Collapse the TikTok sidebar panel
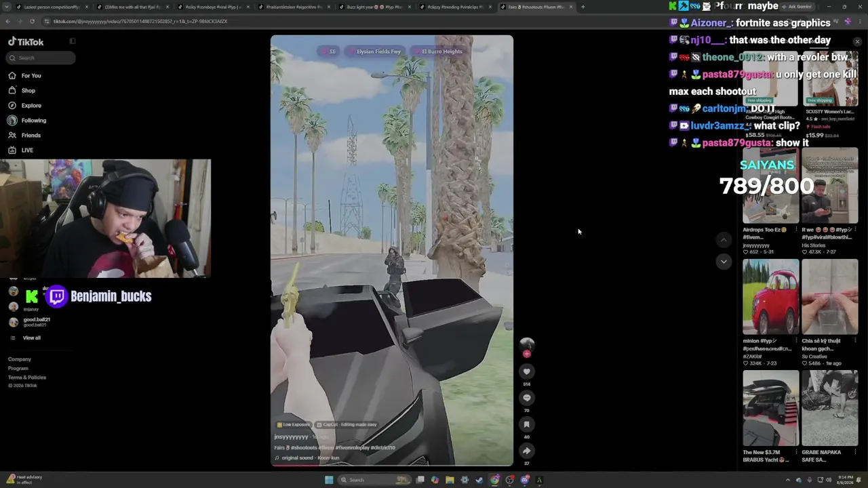The width and height of the screenshot is (868, 488). pos(73,41)
